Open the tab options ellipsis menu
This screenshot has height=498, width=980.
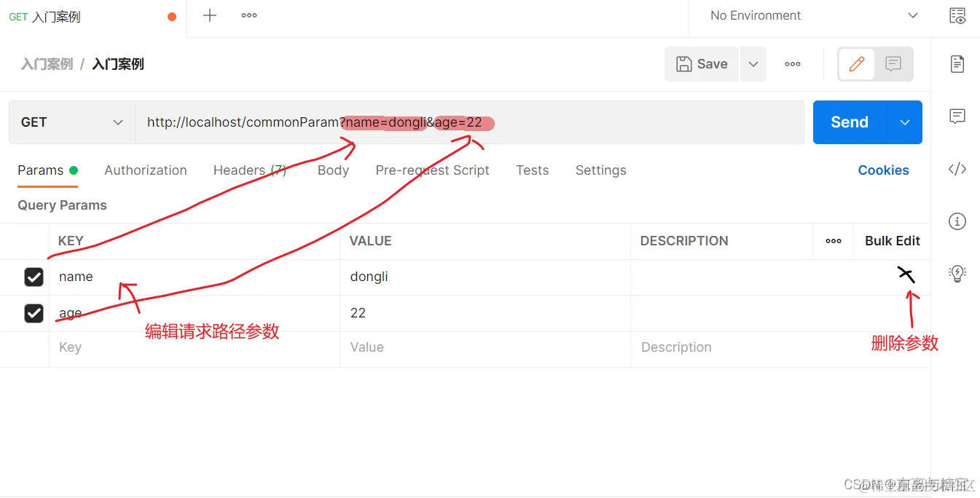point(249,15)
